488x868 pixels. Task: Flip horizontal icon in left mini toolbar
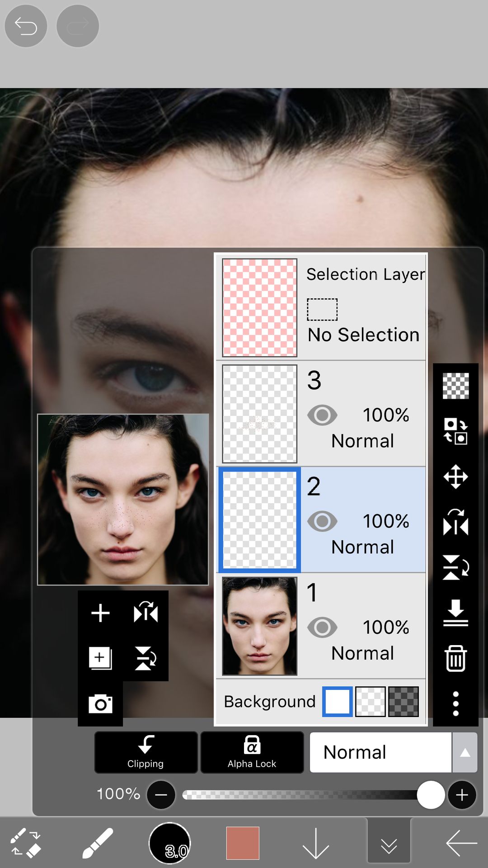145,613
